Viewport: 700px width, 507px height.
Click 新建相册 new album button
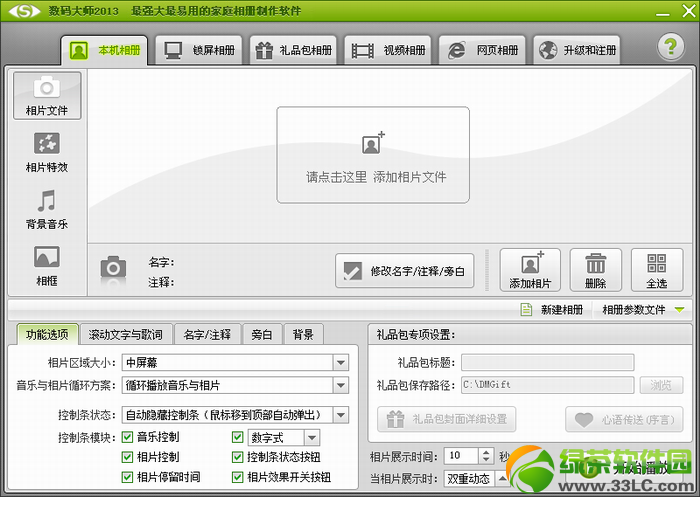coord(553,309)
